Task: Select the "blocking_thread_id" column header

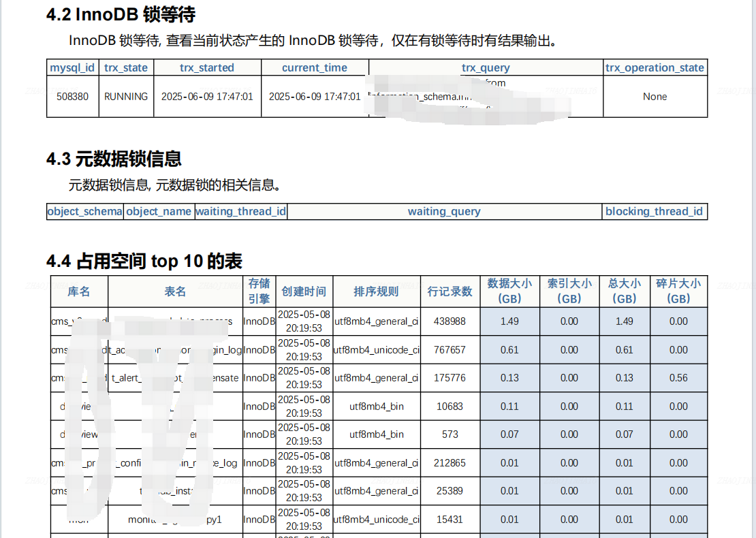Action: click(655, 211)
